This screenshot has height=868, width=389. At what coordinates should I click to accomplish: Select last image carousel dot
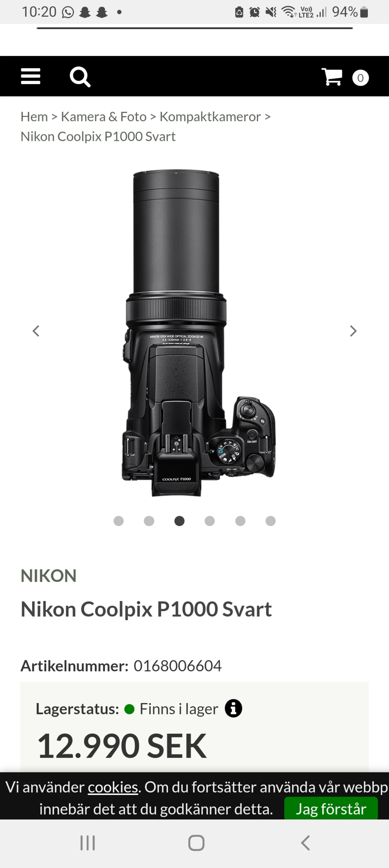270,521
